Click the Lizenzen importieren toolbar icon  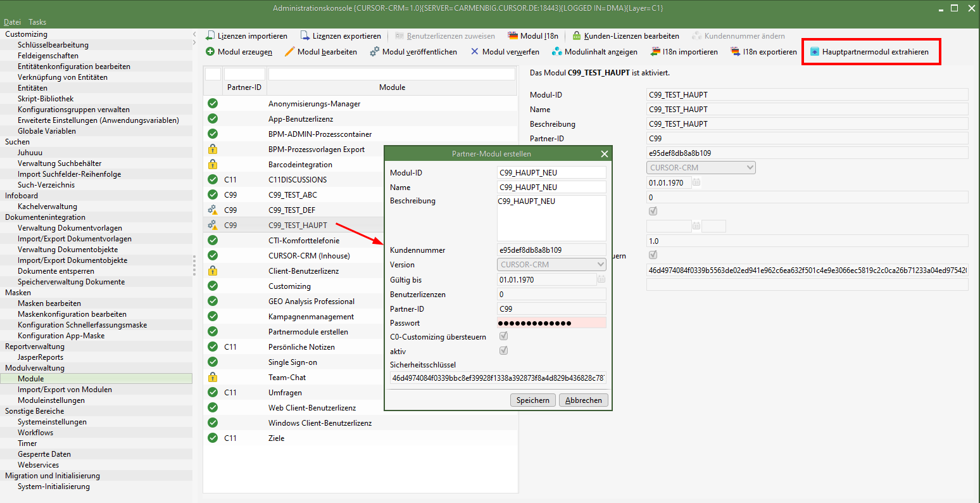210,36
